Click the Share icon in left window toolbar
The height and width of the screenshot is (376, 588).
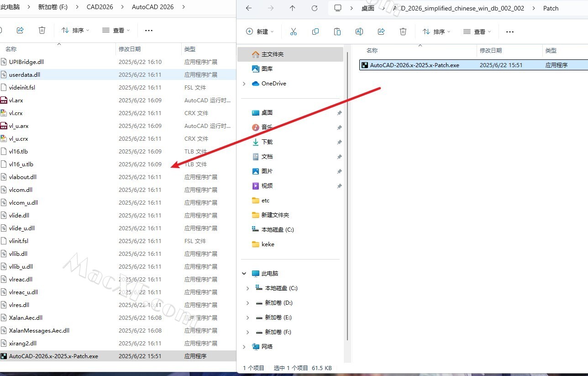point(20,30)
